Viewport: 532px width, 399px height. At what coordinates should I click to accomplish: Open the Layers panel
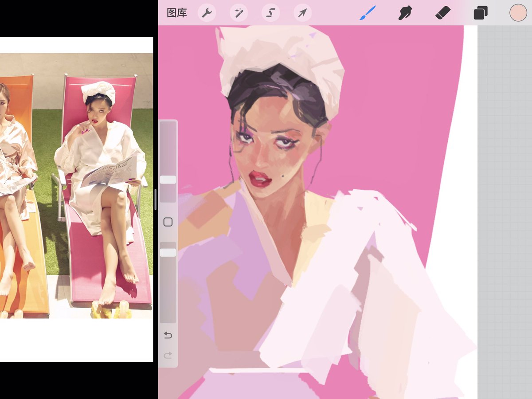[x=481, y=13]
